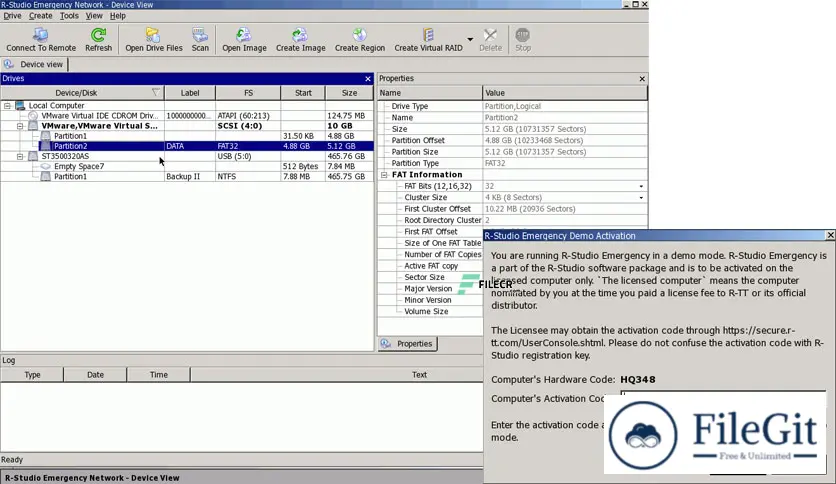Open the Tools menu
This screenshot has width=836, height=484.
69,16
